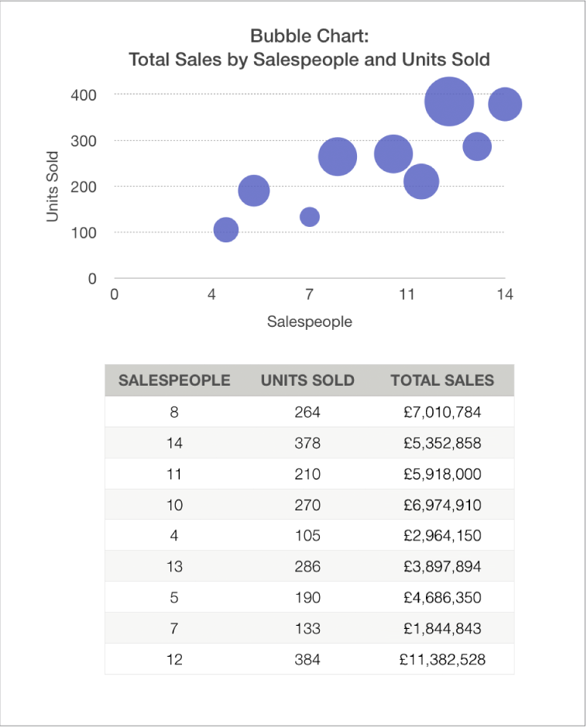The height and width of the screenshot is (728, 587).
Task: Click the UNITS SOLD column header
Action: [x=307, y=380]
